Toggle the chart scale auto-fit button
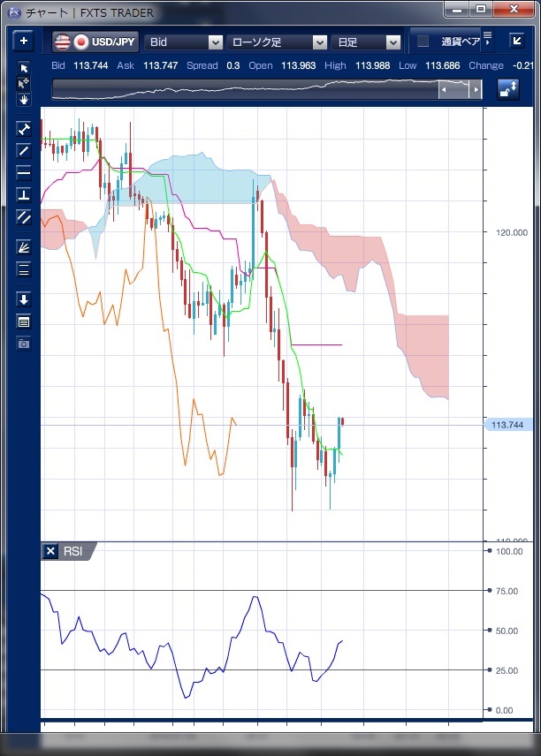541x756 pixels. [x=508, y=88]
